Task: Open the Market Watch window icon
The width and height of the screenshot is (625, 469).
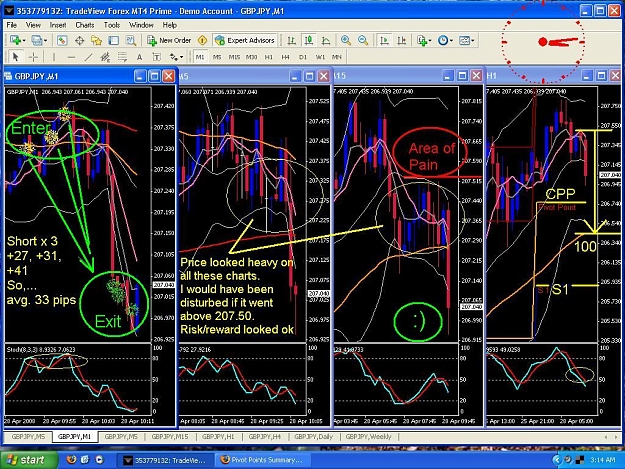Action: click(62, 40)
